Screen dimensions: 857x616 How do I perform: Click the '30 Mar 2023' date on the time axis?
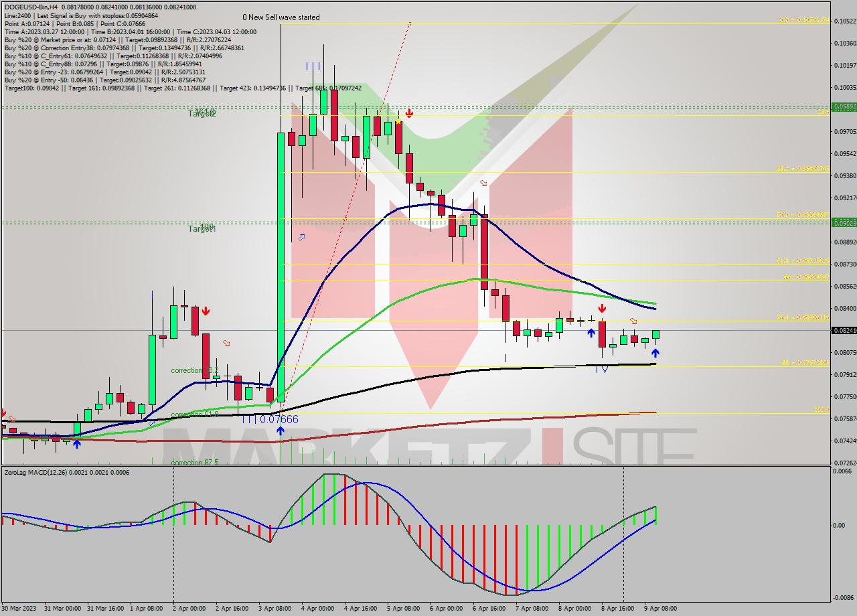coord(19,609)
